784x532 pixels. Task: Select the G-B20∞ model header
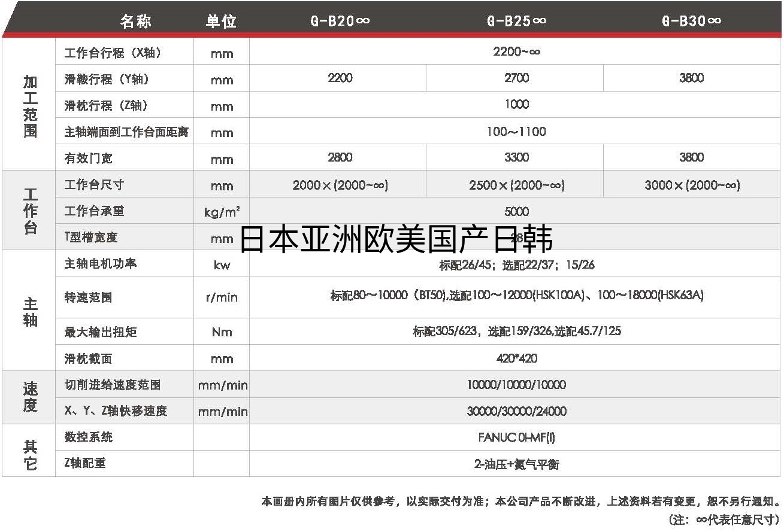[340, 22]
